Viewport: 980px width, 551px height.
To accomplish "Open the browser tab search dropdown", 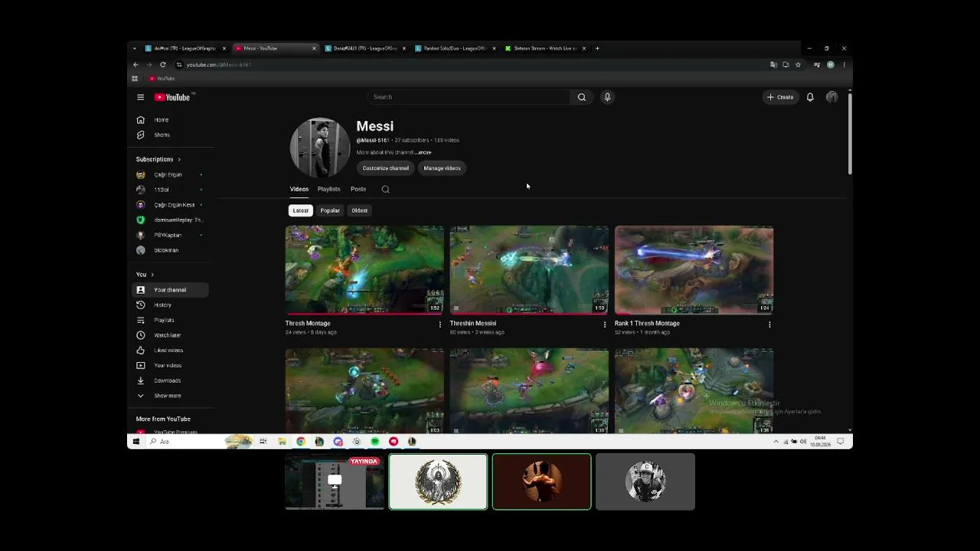I will coord(135,48).
